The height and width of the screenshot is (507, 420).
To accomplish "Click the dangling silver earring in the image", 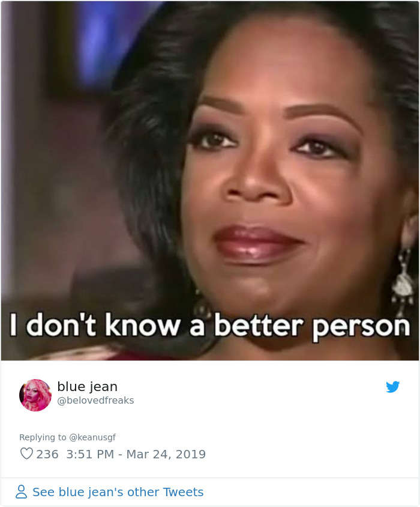I will [x=403, y=281].
